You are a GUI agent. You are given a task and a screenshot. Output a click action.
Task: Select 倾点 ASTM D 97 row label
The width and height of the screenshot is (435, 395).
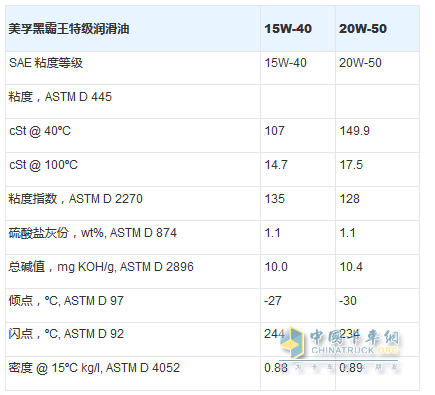point(66,301)
